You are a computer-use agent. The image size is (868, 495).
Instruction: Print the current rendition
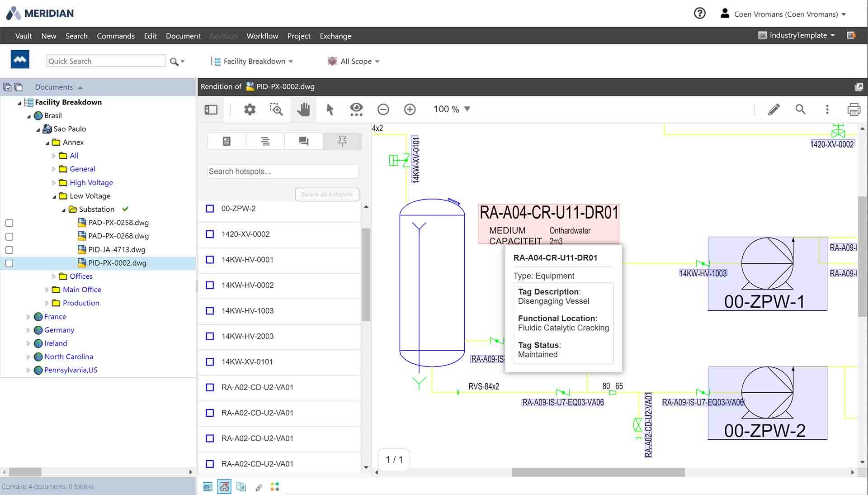point(854,109)
